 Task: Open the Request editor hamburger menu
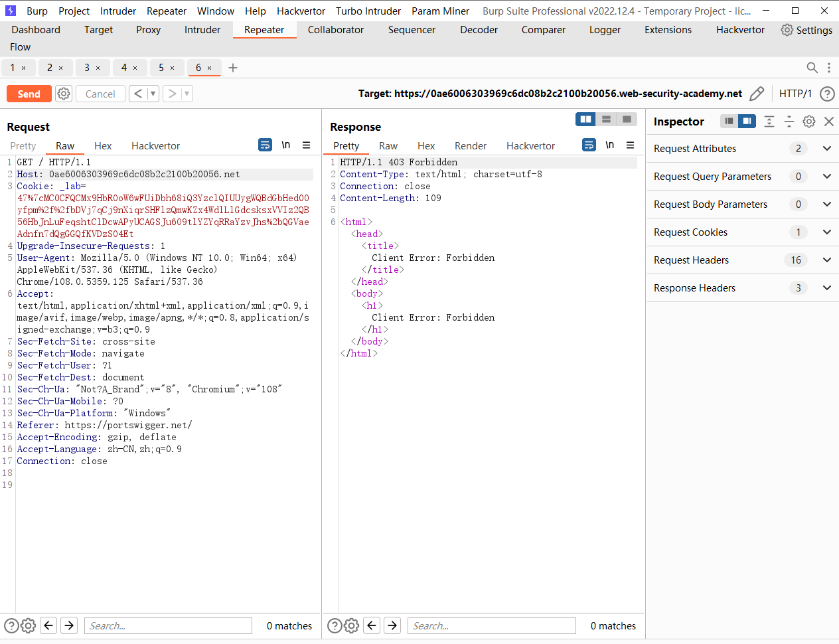(306, 145)
